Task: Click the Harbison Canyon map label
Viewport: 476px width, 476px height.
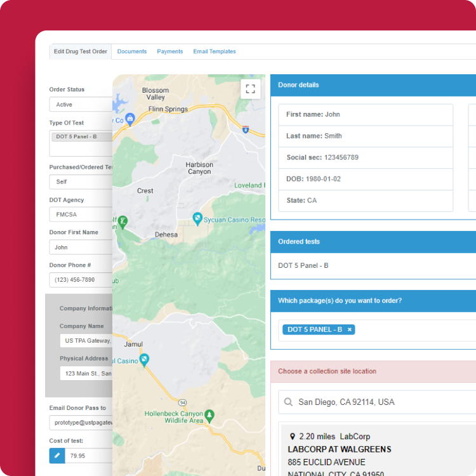Action: point(199,168)
